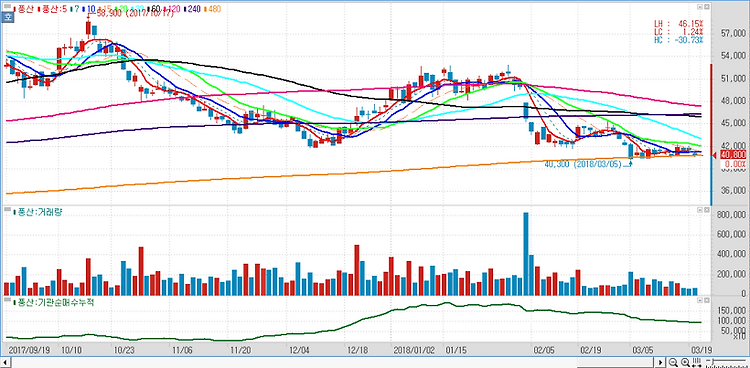
Task: Click the zoom out magnifier icon
Action: point(673,362)
